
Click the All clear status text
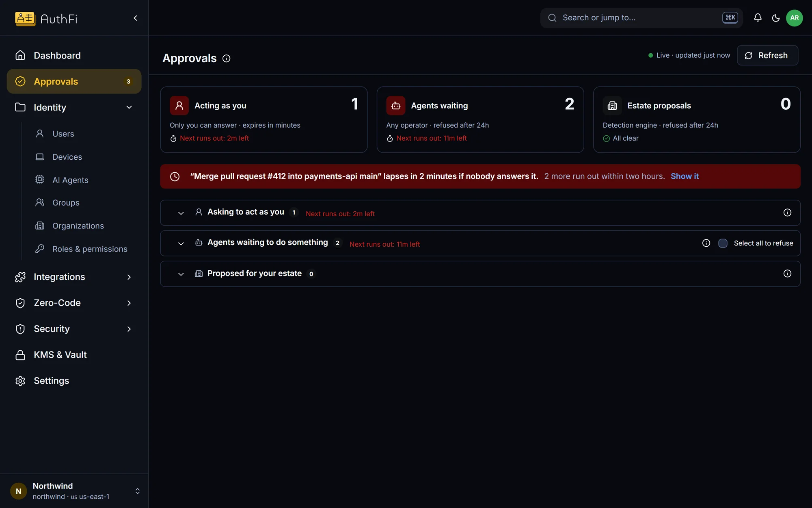[x=626, y=139]
